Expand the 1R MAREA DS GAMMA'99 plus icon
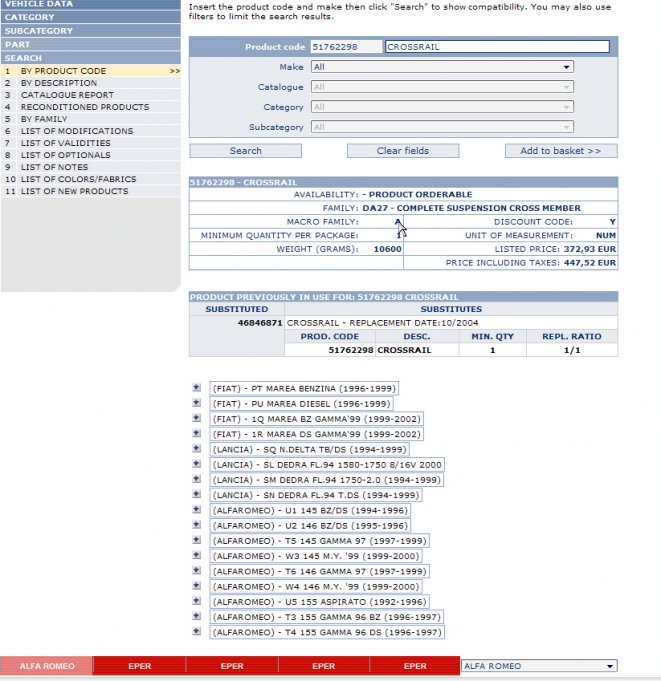The height and width of the screenshot is (681, 661). (x=197, y=433)
